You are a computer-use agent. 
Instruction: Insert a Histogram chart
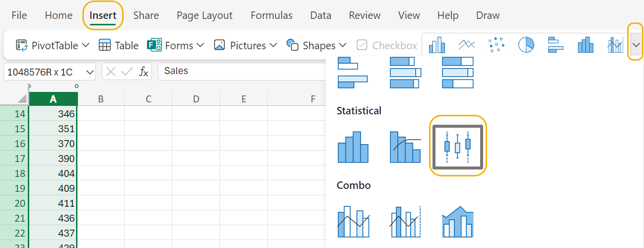[x=353, y=147]
